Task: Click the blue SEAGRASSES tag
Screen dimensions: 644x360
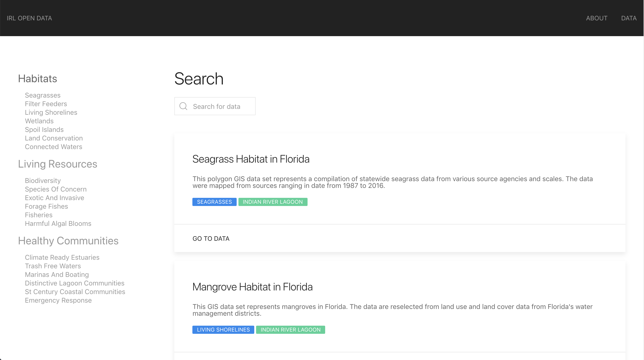Action: click(214, 202)
